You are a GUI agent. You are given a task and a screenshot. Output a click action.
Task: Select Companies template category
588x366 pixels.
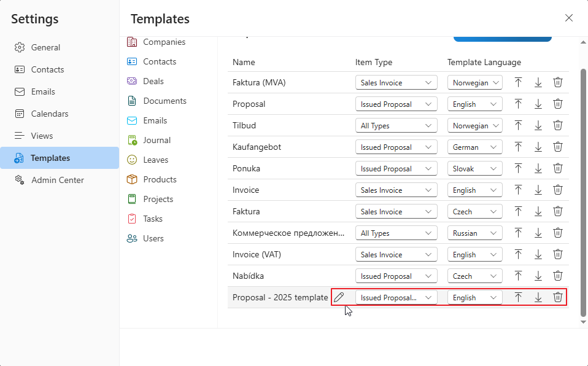coord(163,42)
